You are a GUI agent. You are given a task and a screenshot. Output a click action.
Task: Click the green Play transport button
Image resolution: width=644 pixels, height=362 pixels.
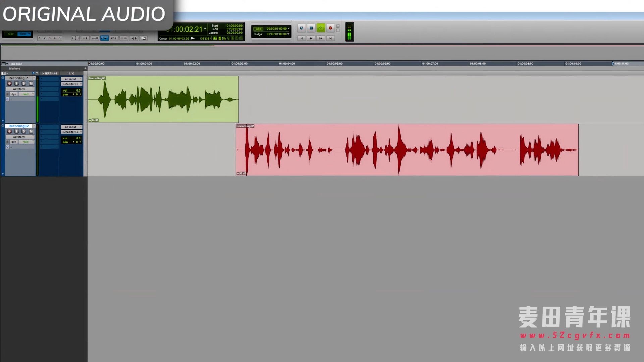point(321,28)
